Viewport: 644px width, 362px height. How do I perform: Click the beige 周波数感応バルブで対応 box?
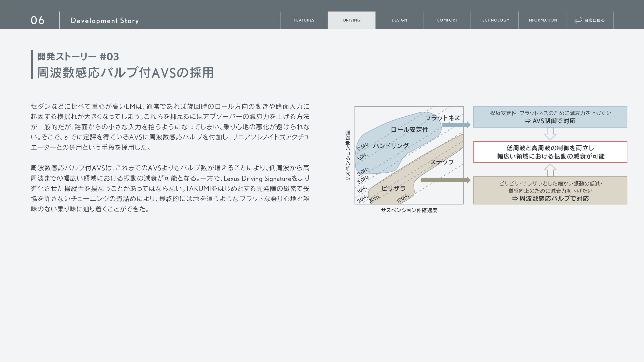[x=550, y=191]
